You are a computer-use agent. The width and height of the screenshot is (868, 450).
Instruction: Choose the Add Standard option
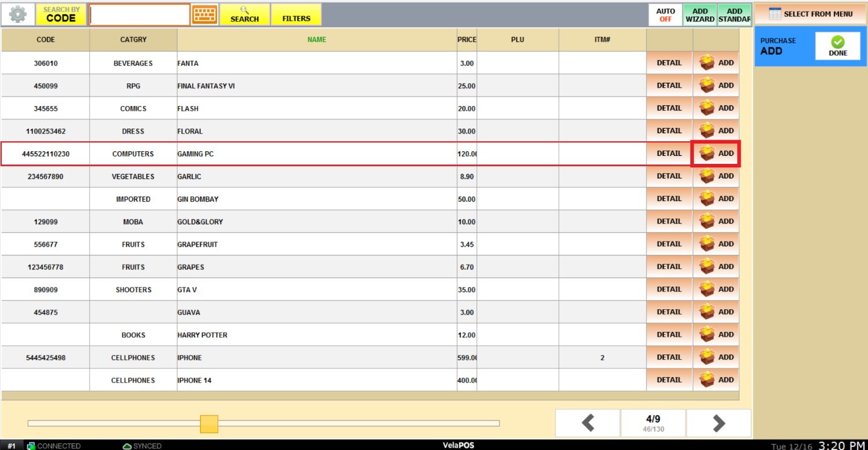(734, 14)
